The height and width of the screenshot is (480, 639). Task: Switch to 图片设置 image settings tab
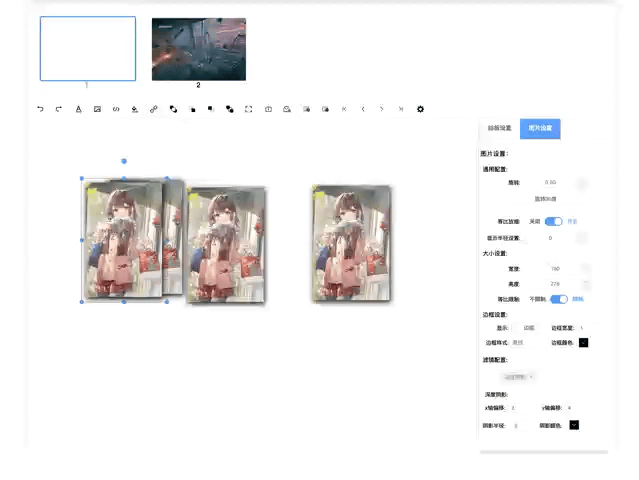pyautogui.click(x=540, y=129)
